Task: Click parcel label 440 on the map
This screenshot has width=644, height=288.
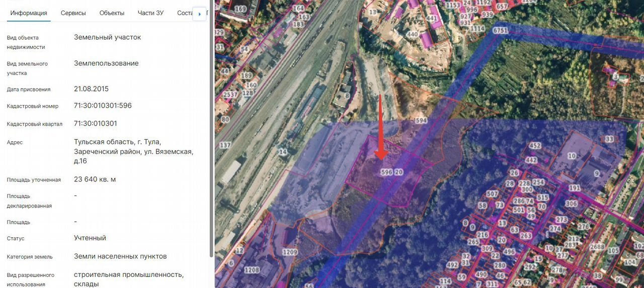Action: click(x=413, y=34)
